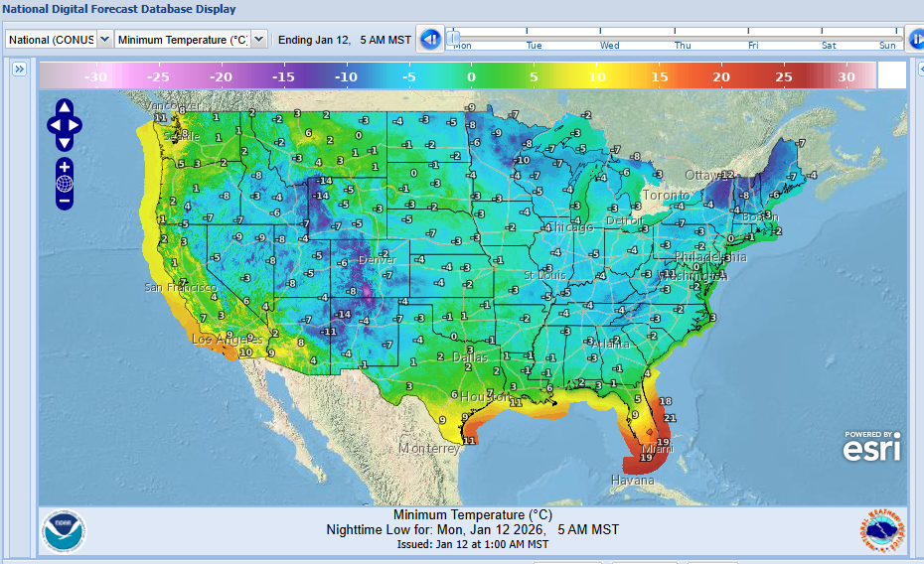Viewport: 924px width, 564px height.
Task: Step forward one forecast period
Action: click(916, 40)
